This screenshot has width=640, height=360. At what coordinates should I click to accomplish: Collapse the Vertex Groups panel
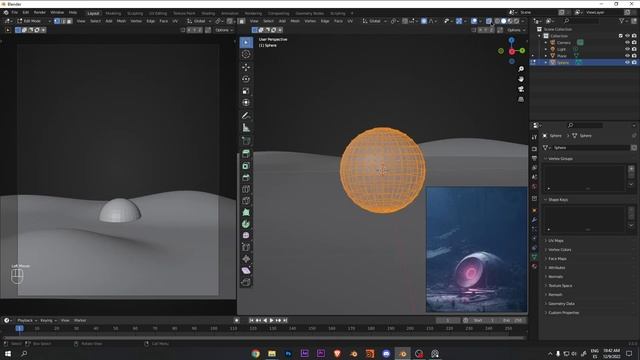click(x=560, y=158)
